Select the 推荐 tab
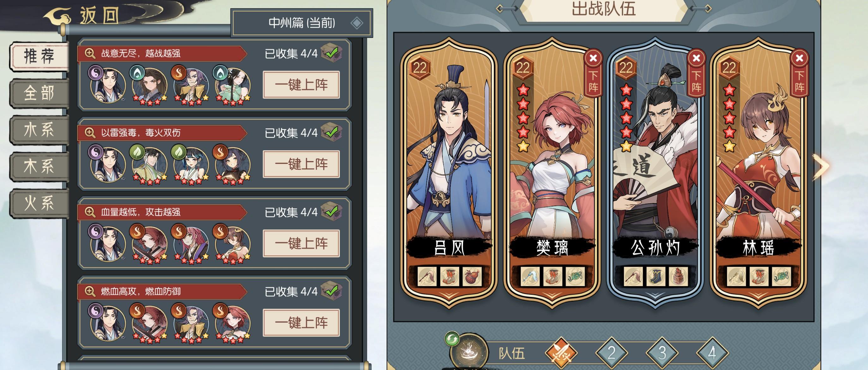 [x=39, y=56]
